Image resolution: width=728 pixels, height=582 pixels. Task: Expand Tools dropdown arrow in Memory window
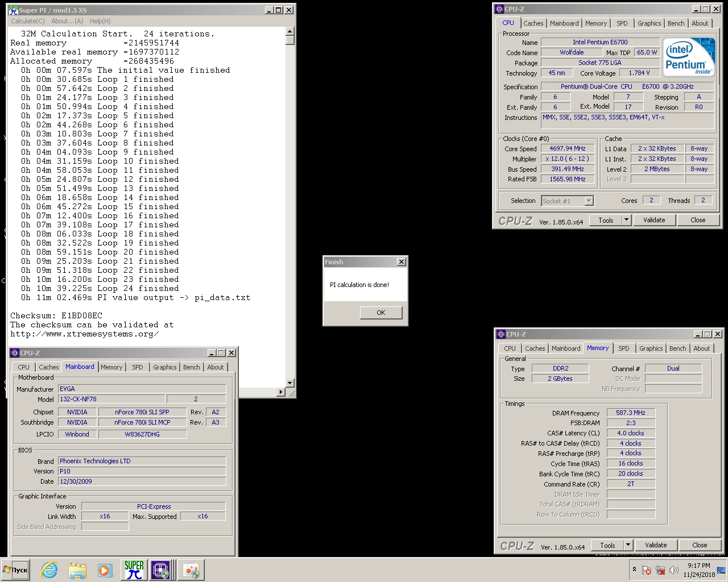[x=628, y=545]
